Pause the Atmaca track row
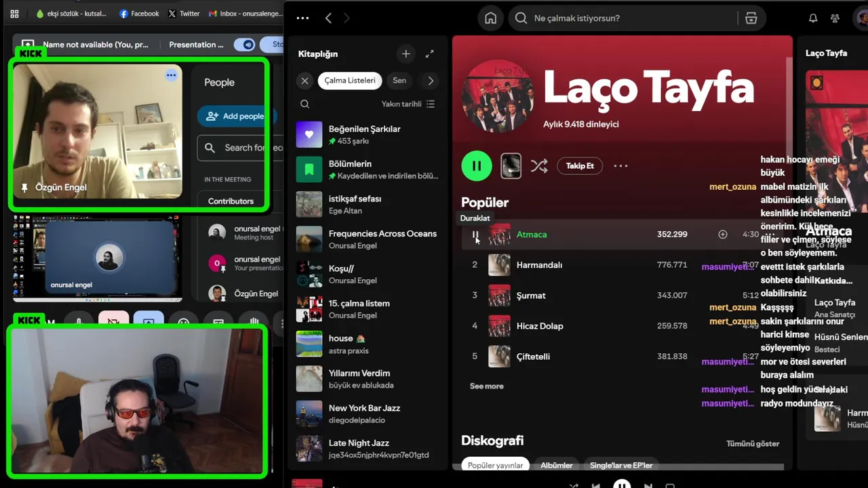Viewport: 868px width, 488px height. (475, 235)
